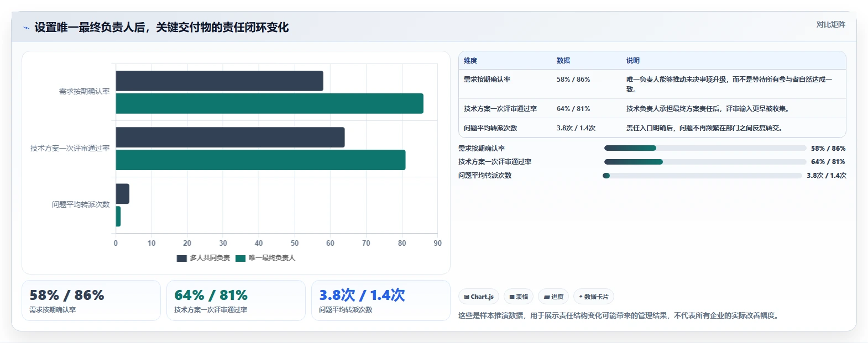Click table cell 64% / 81%

click(573, 109)
